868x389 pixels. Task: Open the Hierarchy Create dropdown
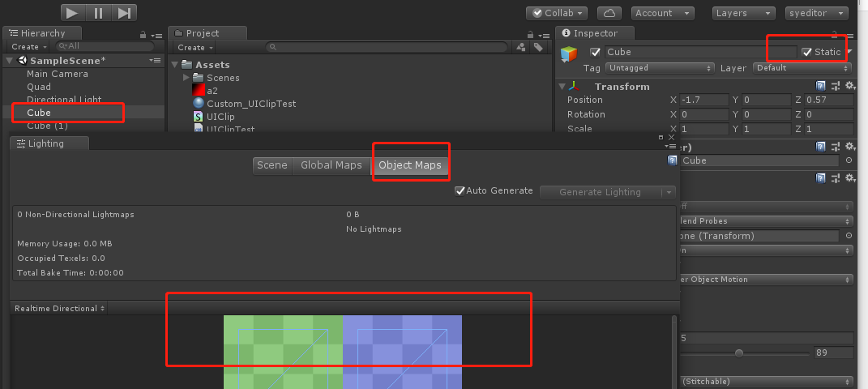(x=29, y=46)
